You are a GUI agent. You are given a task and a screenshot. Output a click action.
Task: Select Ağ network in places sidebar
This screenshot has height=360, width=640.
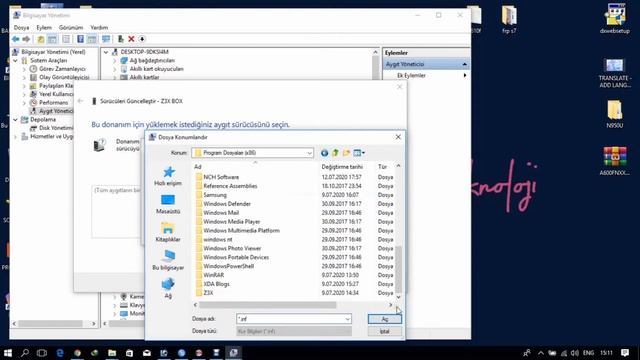point(168,288)
